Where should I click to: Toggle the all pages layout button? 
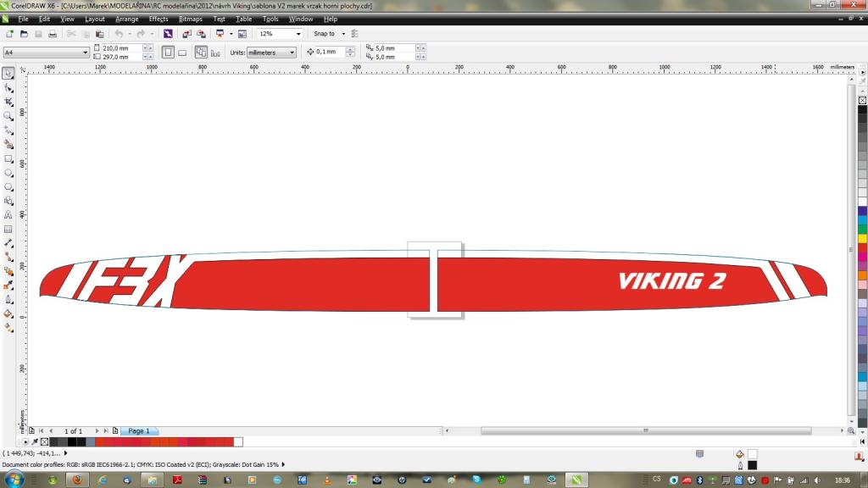coord(202,52)
